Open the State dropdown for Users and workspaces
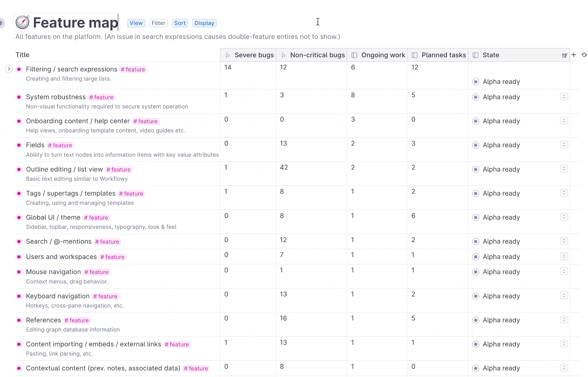 (564, 256)
